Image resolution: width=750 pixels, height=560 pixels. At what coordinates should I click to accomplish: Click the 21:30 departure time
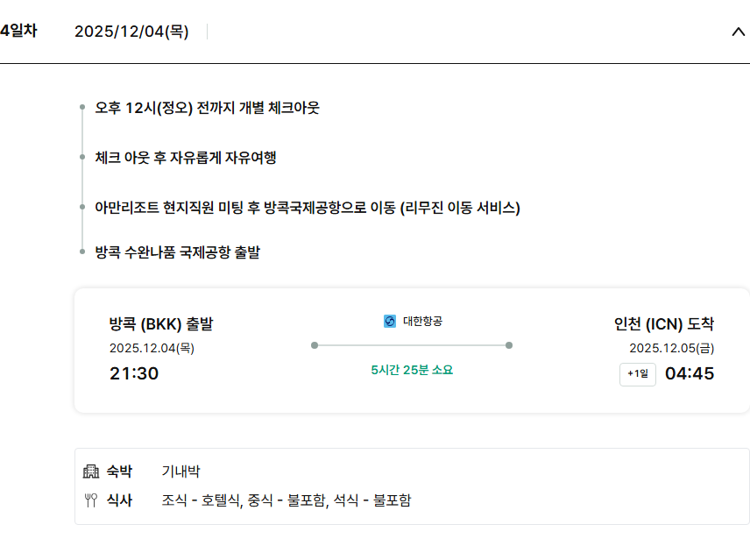pos(134,374)
